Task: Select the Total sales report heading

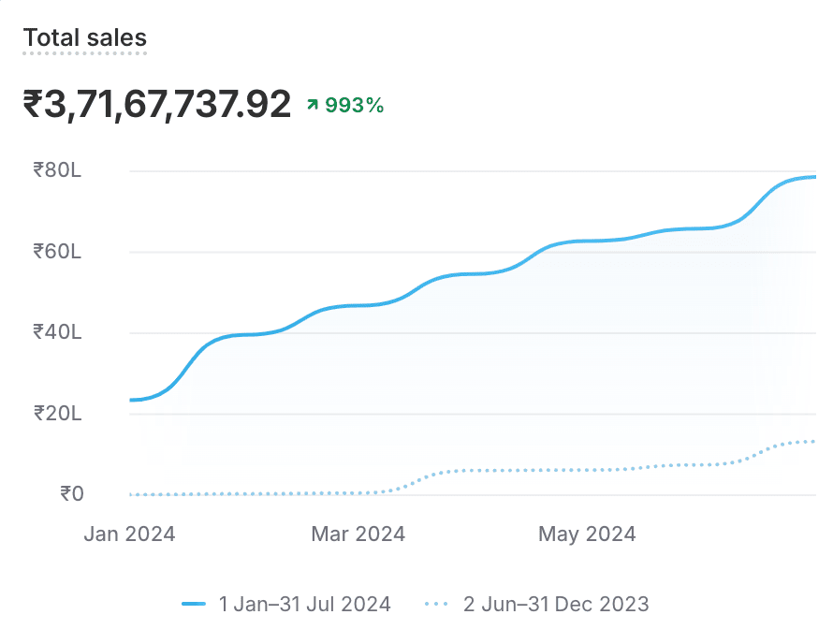Action: (84, 37)
